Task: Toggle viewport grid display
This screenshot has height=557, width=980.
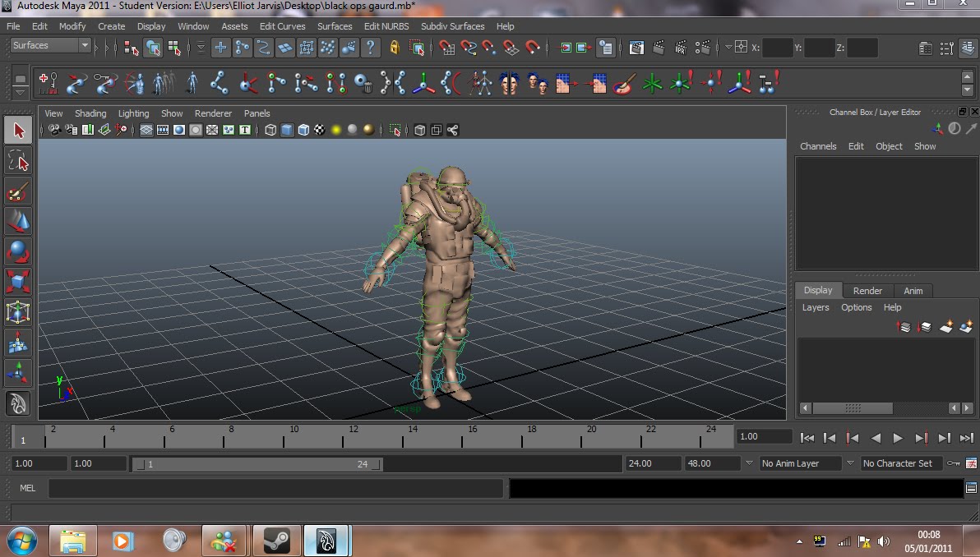Action: 146,130
